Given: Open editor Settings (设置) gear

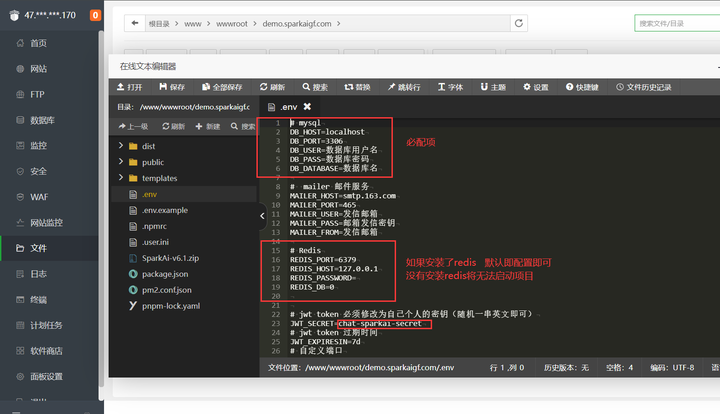Looking at the screenshot, I should (534, 87).
